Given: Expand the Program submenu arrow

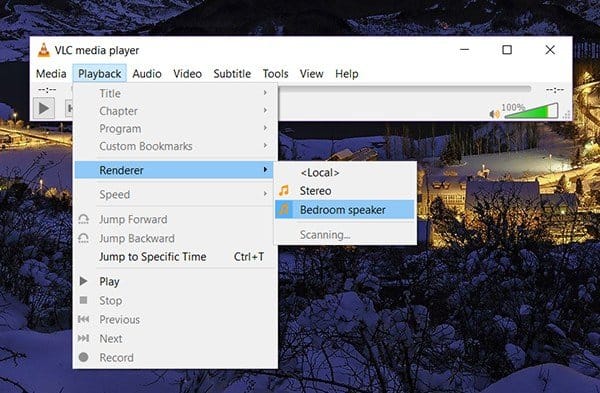Looking at the screenshot, I should [265, 128].
